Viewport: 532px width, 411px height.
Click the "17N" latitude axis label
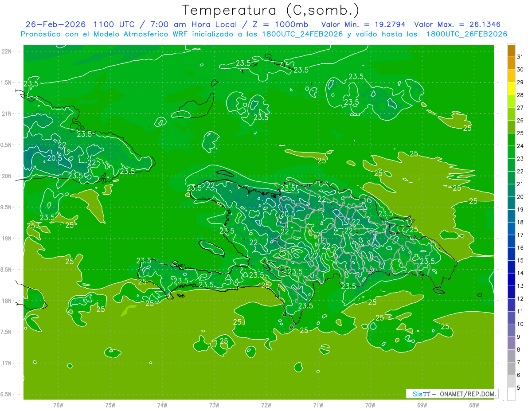[8, 363]
